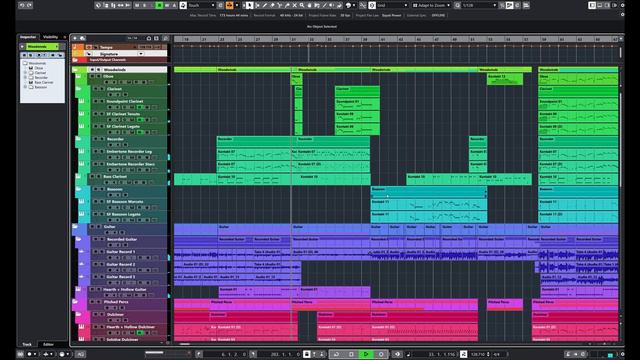Image resolution: width=640 pixels, height=360 pixels.
Task: Select Oboe in visibility tree
Action: pyautogui.click(x=39, y=68)
